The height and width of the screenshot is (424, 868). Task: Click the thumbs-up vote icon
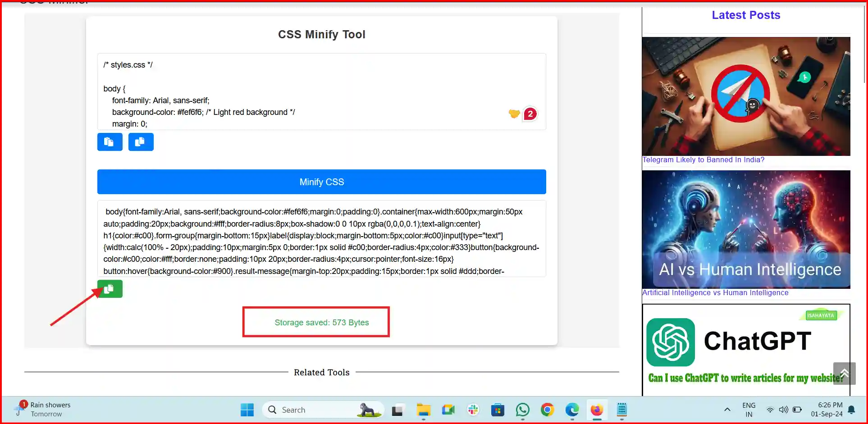(514, 114)
